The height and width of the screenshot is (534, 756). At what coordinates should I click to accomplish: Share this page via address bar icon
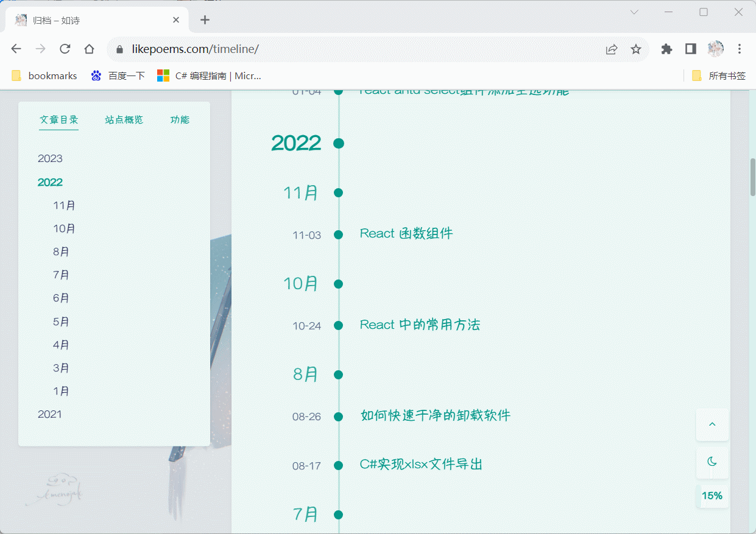[x=612, y=49]
